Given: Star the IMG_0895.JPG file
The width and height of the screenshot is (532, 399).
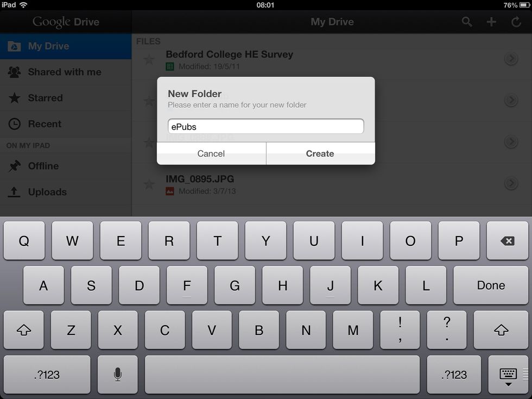Looking at the screenshot, I should [x=149, y=185].
